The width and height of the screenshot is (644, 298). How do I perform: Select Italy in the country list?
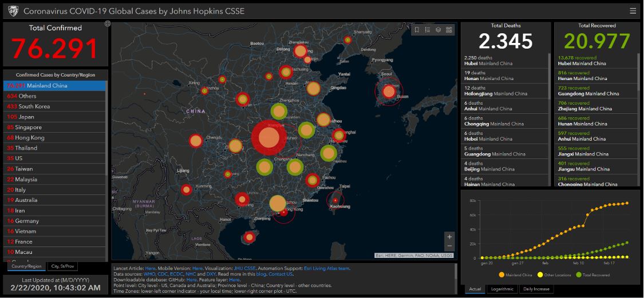tap(21, 190)
